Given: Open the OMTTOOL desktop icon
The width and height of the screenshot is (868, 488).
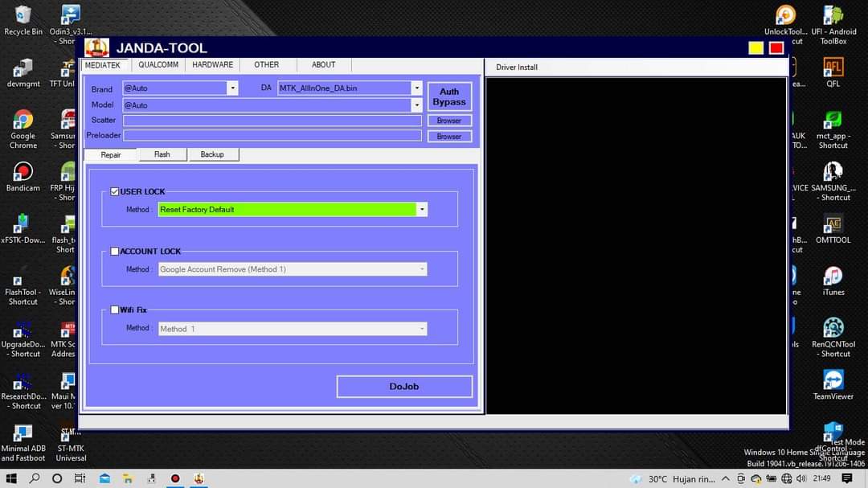Looking at the screenshot, I should (x=833, y=229).
